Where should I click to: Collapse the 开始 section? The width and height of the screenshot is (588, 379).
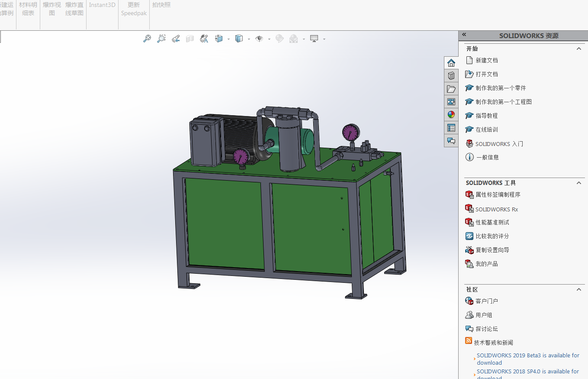point(578,49)
